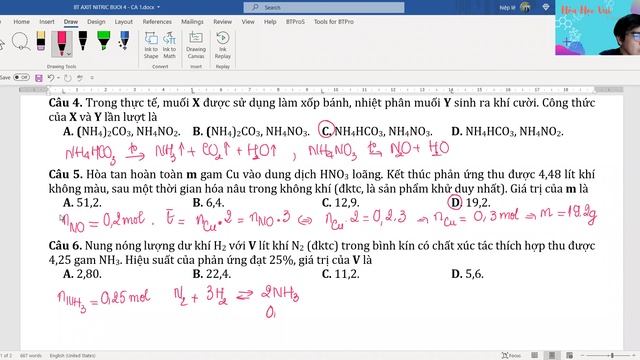Open the Help tab

coord(270,22)
